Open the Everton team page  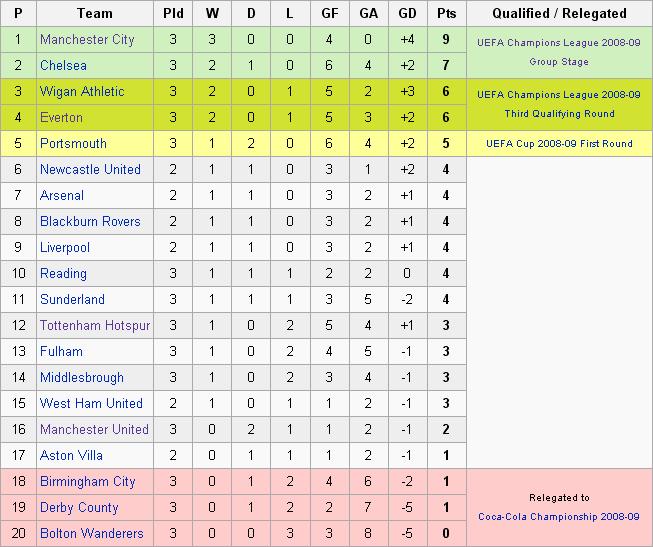click(61, 117)
